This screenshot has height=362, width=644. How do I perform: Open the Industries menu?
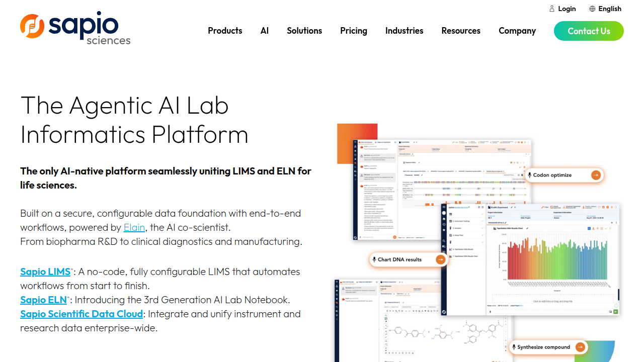tap(405, 31)
